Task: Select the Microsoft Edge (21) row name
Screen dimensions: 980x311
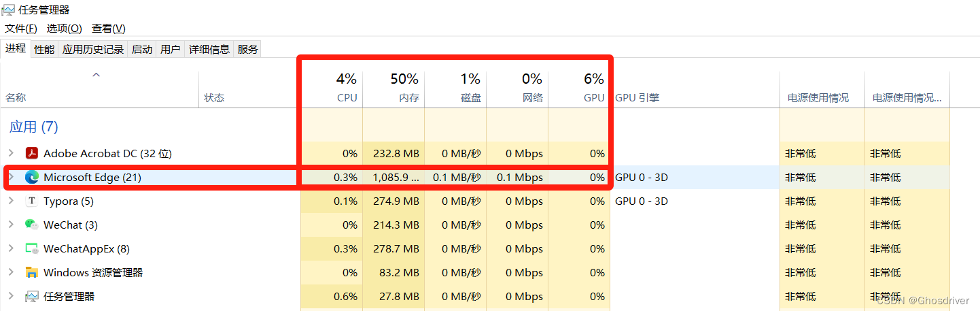Action: pyautogui.click(x=92, y=177)
